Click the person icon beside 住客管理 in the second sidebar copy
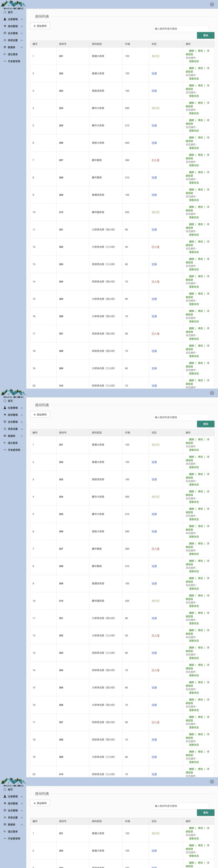Image resolution: width=218 pixels, height=868 pixels. pos(5,408)
